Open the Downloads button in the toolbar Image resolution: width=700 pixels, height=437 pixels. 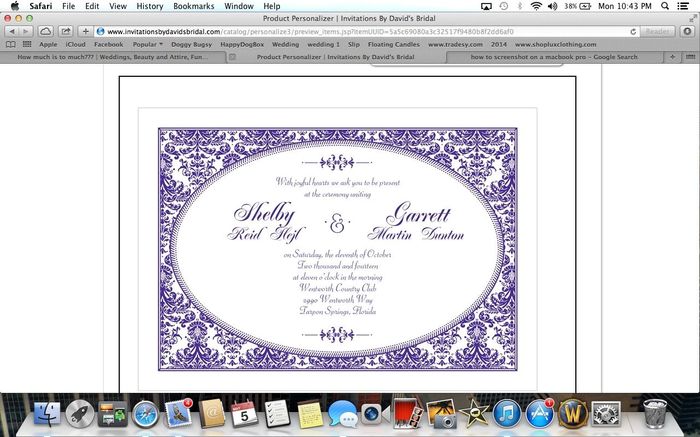tap(687, 31)
